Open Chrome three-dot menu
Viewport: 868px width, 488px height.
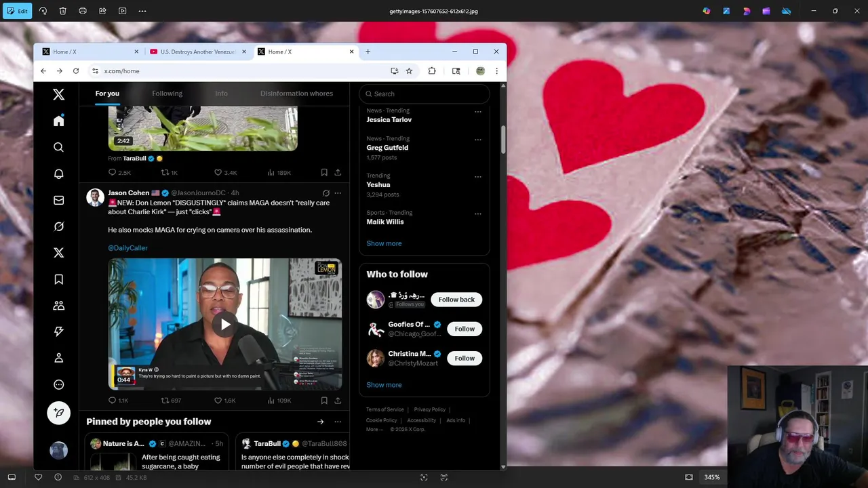[496, 70]
